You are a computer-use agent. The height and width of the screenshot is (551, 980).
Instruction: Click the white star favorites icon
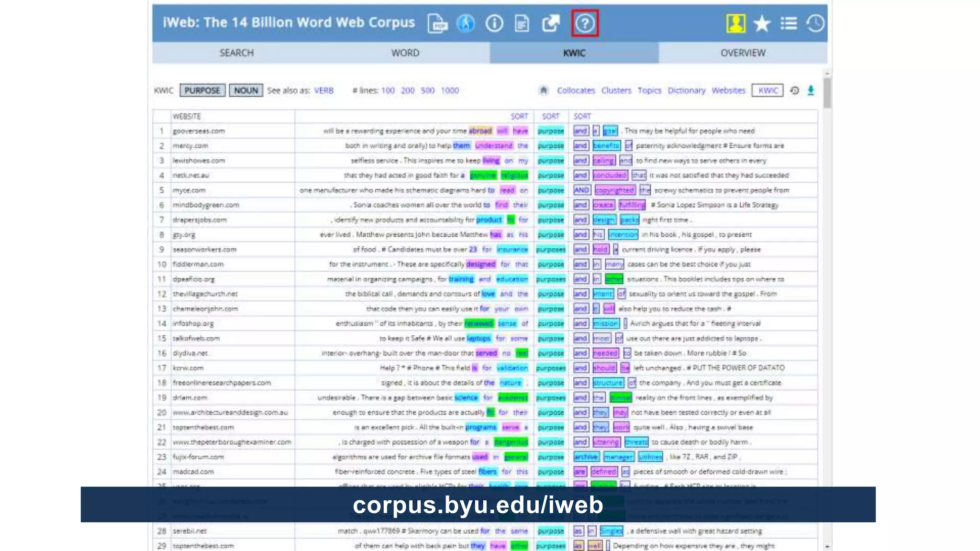pyautogui.click(x=762, y=23)
